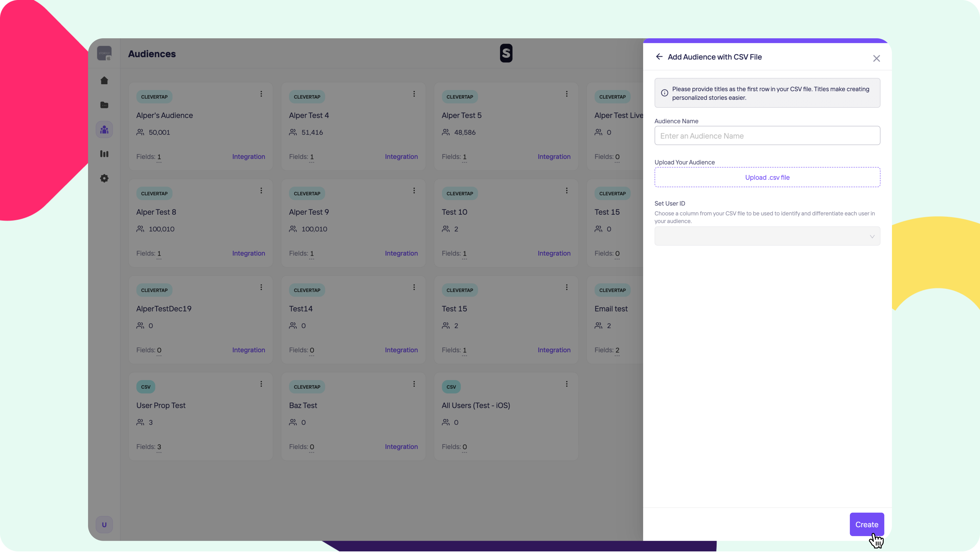This screenshot has width=980, height=556.
Task: Focus the Audience Name input field
Action: coord(767,136)
